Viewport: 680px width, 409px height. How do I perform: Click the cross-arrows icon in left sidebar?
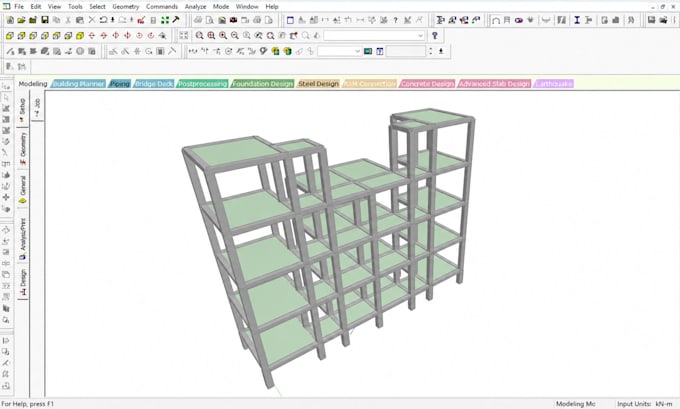[x=6, y=197]
